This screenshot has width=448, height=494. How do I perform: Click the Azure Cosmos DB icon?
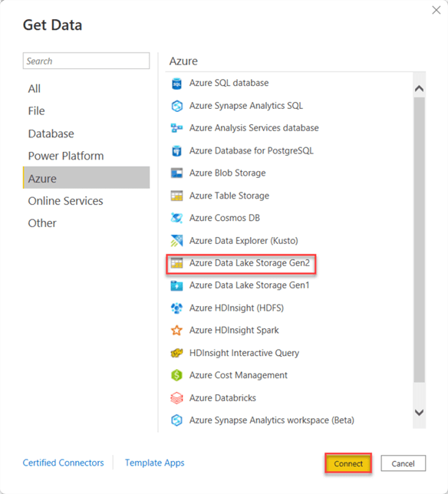pos(176,218)
